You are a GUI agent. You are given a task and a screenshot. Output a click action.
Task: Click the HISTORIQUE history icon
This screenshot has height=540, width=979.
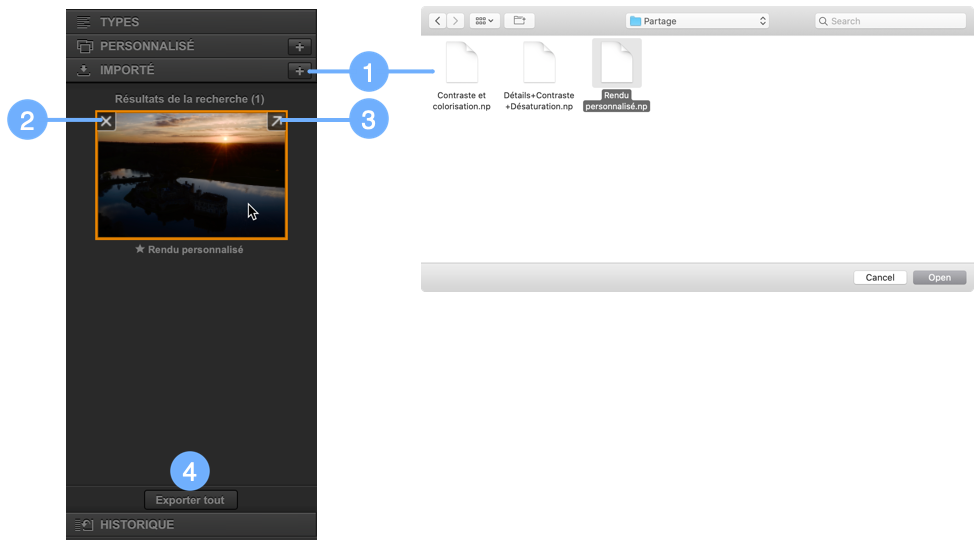click(84, 525)
